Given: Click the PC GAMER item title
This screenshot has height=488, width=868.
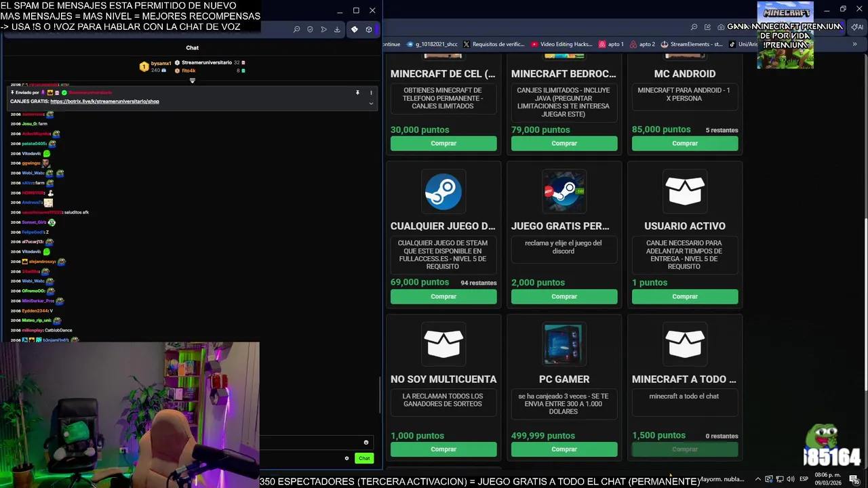Looking at the screenshot, I should coord(564,380).
